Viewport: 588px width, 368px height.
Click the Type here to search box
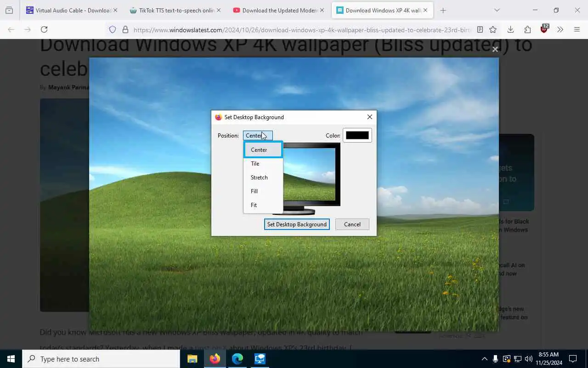pyautogui.click(x=101, y=359)
